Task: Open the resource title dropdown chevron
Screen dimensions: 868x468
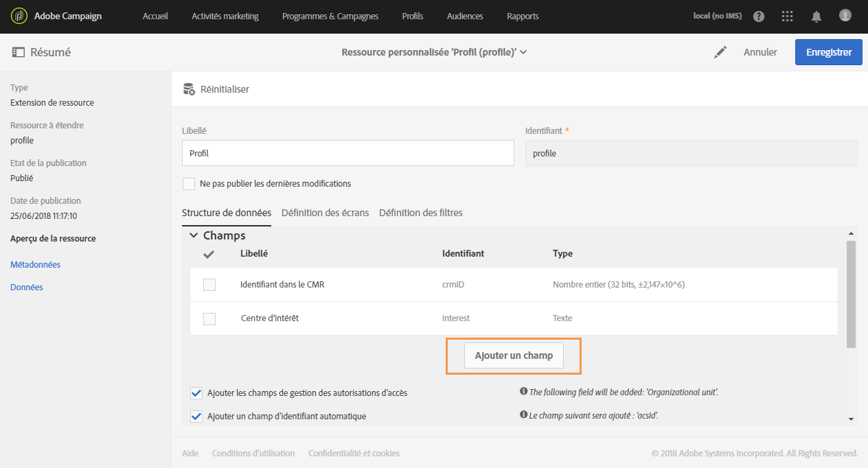Action: tap(523, 52)
